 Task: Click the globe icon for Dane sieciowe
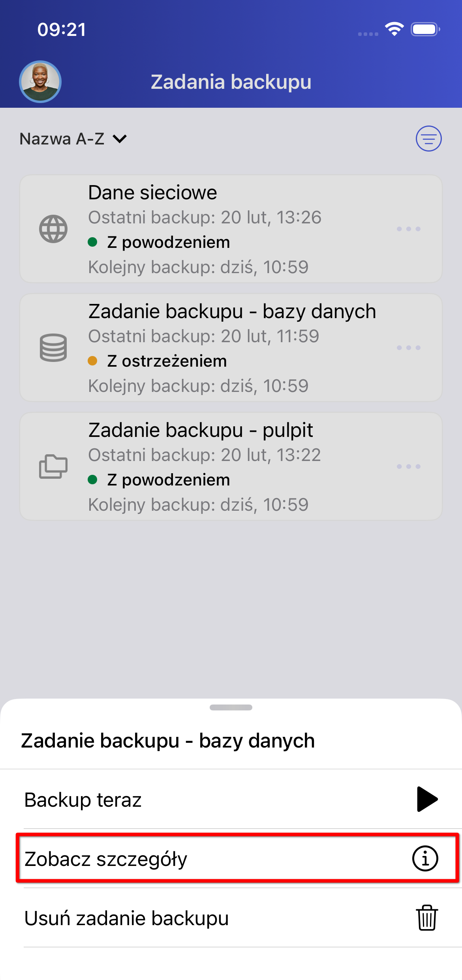(x=53, y=229)
